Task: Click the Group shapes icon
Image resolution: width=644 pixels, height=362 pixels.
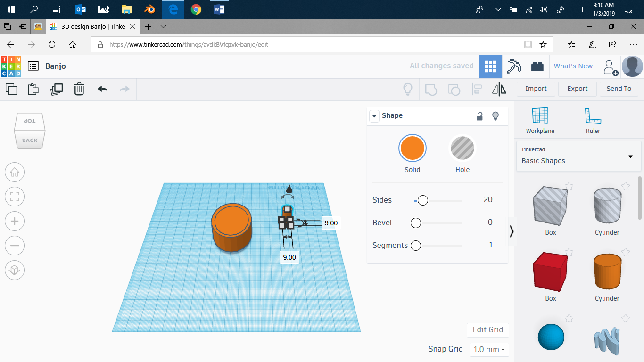Action: (x=431, y=89)
